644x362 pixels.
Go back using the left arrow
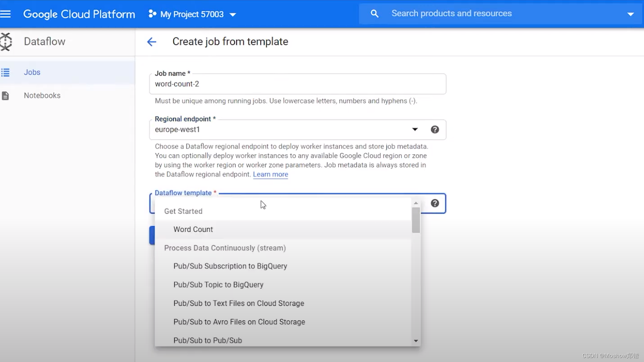tap(152, 42)
